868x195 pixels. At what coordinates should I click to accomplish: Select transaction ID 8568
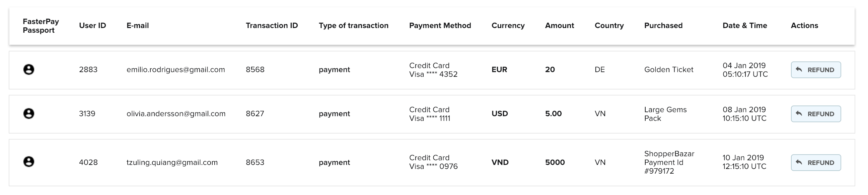[255, 69]
